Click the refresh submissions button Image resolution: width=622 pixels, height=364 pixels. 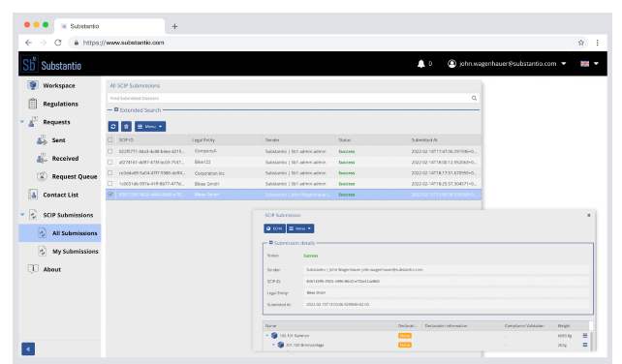point(113,127)
